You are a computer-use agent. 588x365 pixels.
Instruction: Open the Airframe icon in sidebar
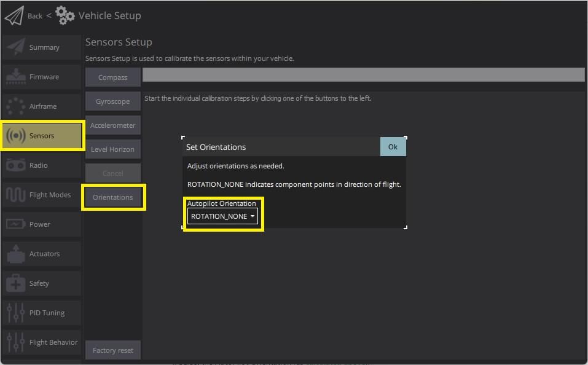(x=15, y=106)
